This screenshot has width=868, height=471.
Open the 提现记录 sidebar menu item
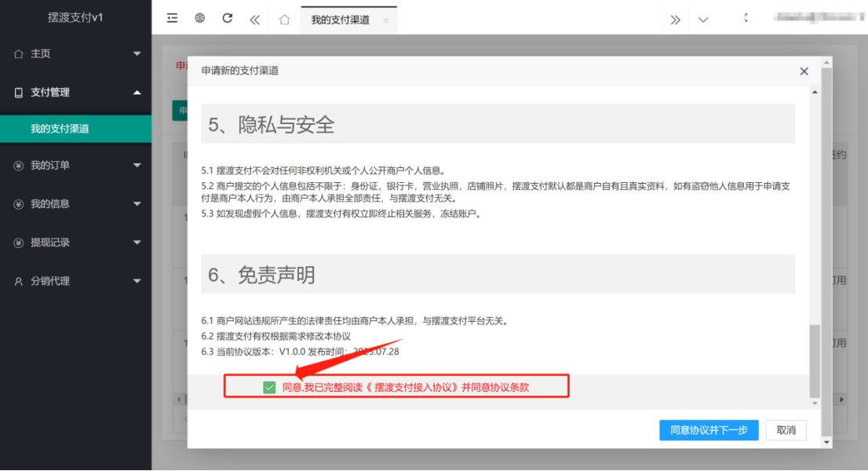coord(76,243)
